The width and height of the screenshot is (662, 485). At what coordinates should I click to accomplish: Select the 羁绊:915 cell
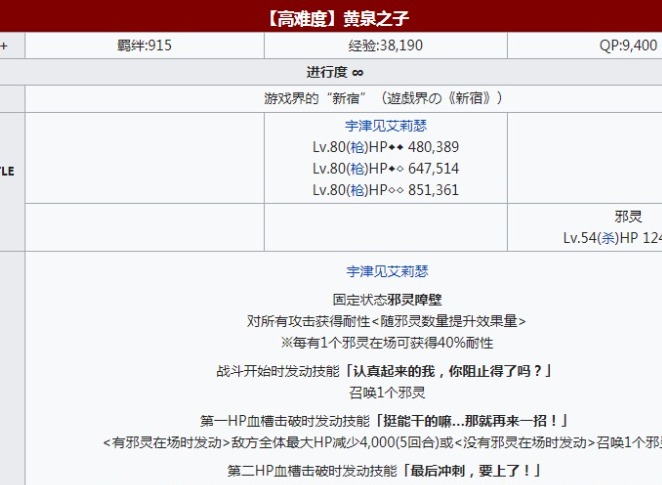pos(144,45)
